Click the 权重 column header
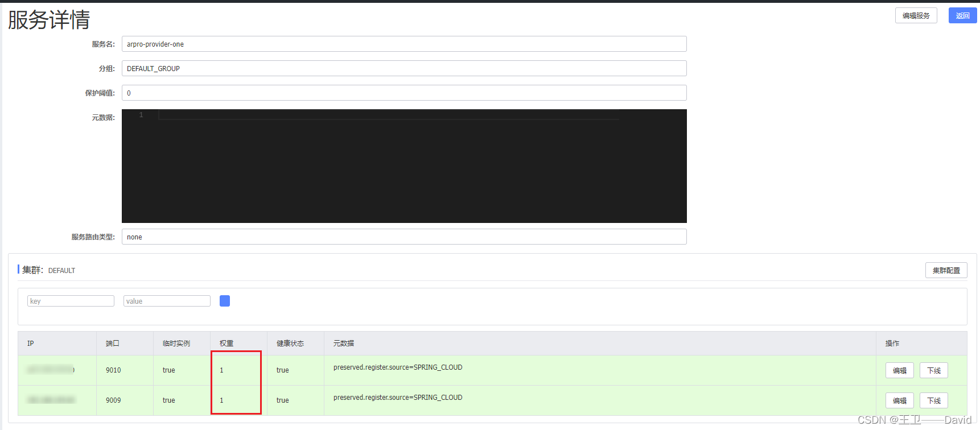 point(227,344)
